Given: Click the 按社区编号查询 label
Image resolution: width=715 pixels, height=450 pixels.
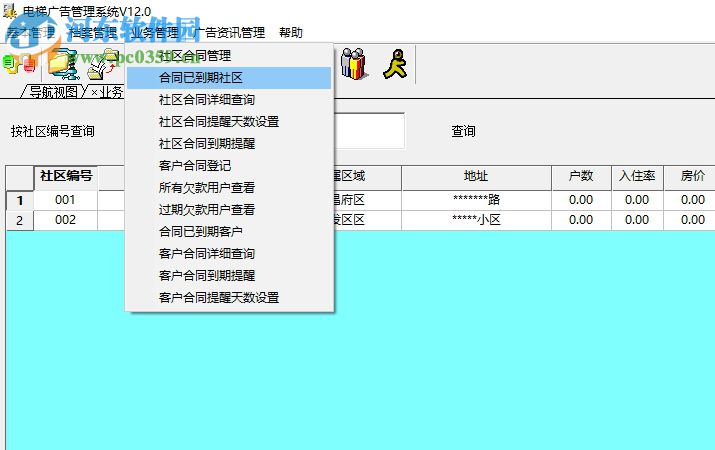Looking at the screenshot, I should click(x=53, y=131).
